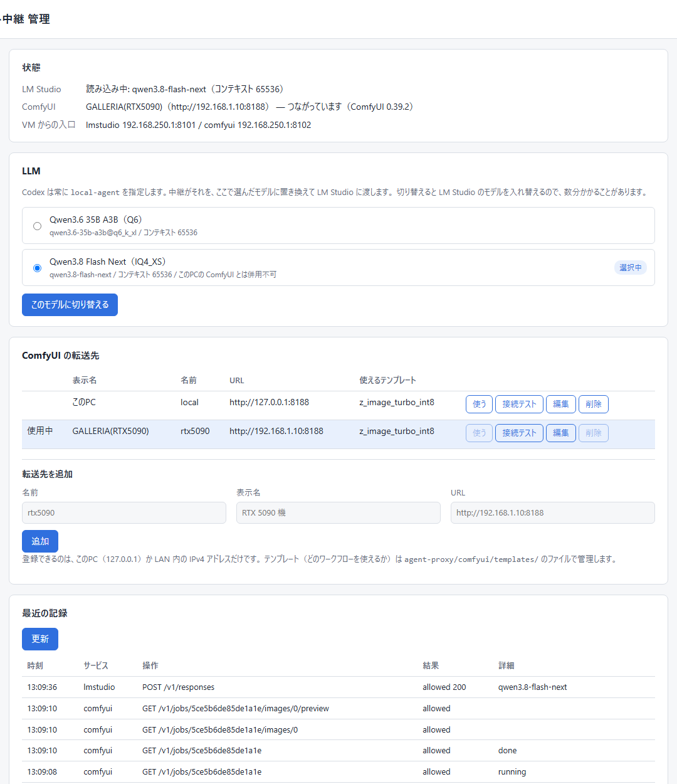Click the このモデルに切り替える button

[x=70, y=305]
